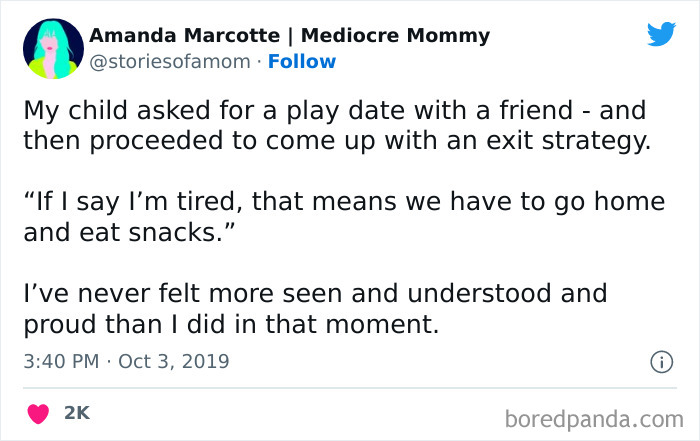The width and height of the screenshot is (700, 441).
Task: Click the "Mediocre Mommy" part of the name
Action: pyautogui.click(x=395, y=36)
